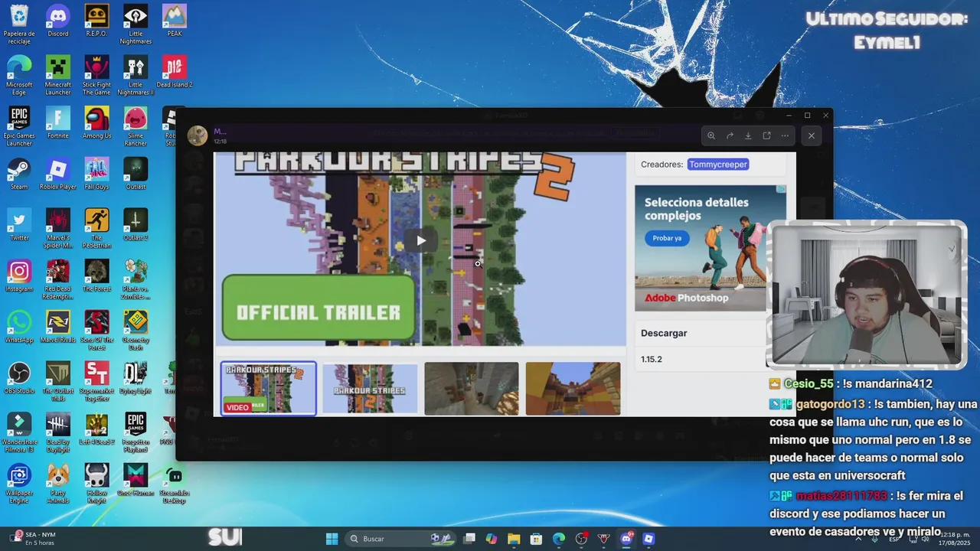Select the second Parkour Stripes 2 logo thumbnail

[x=370, y=389]
